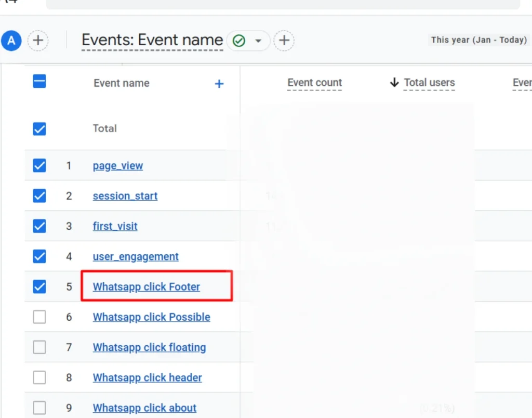Uncheck the first_visit row checkbox
Screen dimensions: 532x418
(39, 226)
